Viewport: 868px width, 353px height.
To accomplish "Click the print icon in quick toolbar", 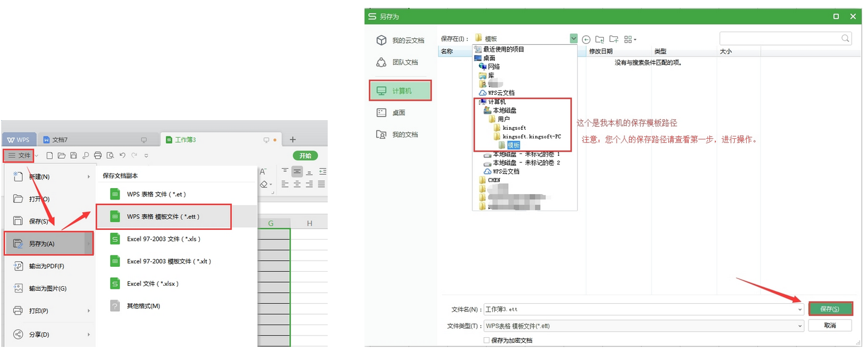I will (98, 156).
